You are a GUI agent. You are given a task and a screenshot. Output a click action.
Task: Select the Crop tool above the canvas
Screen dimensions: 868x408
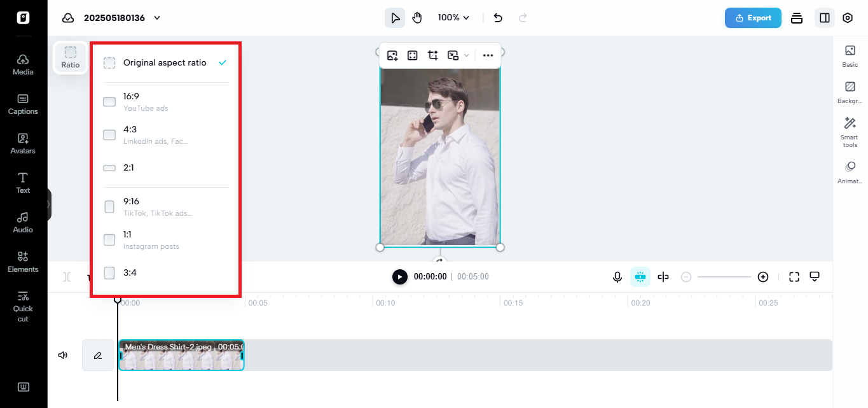pos(432,55)
